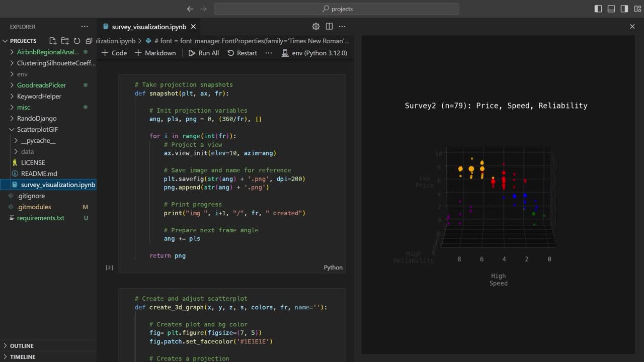Add a new Code cell
The width and height of the screenshot is (644, 362).
tap(114, 53)
